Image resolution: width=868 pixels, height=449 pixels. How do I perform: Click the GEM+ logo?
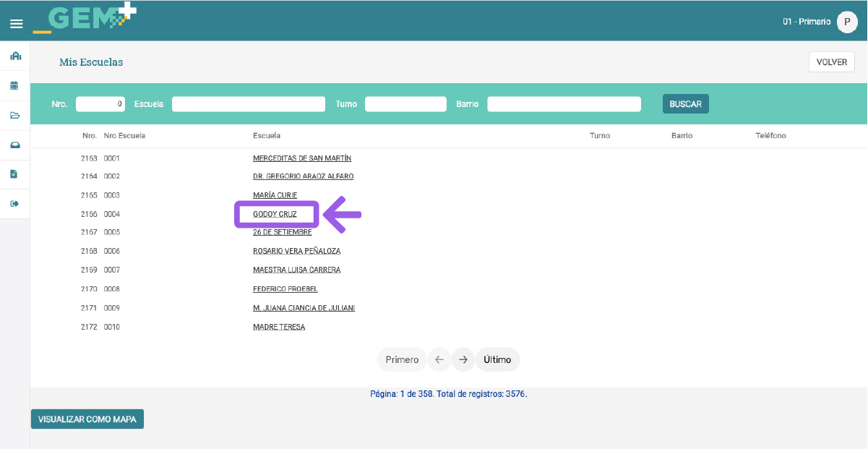coord(85,19)
